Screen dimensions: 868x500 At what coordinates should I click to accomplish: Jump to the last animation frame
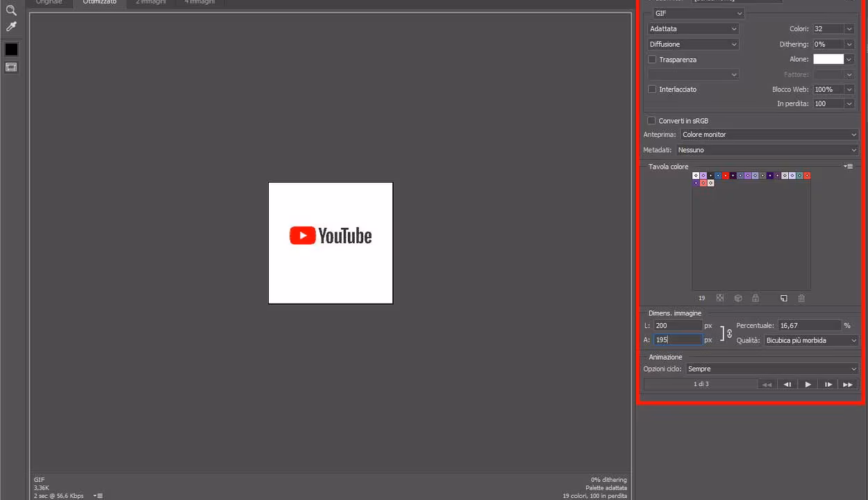pyautogui.click(x=848, y=384)
